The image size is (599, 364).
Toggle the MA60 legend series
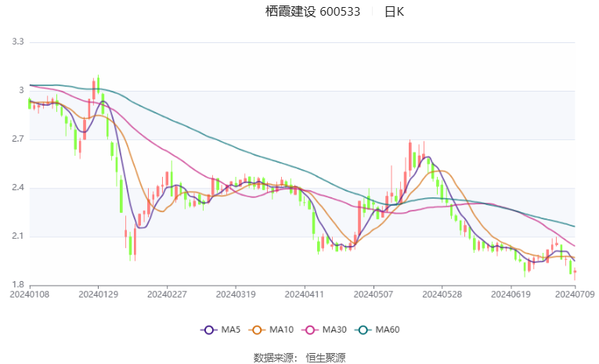coord(377,330)
